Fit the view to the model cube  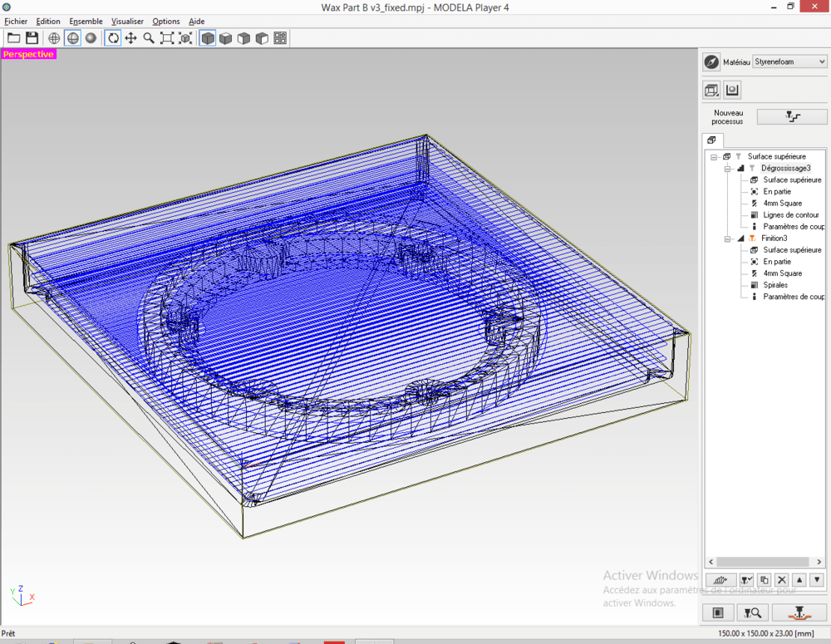(x=185, y=38)
